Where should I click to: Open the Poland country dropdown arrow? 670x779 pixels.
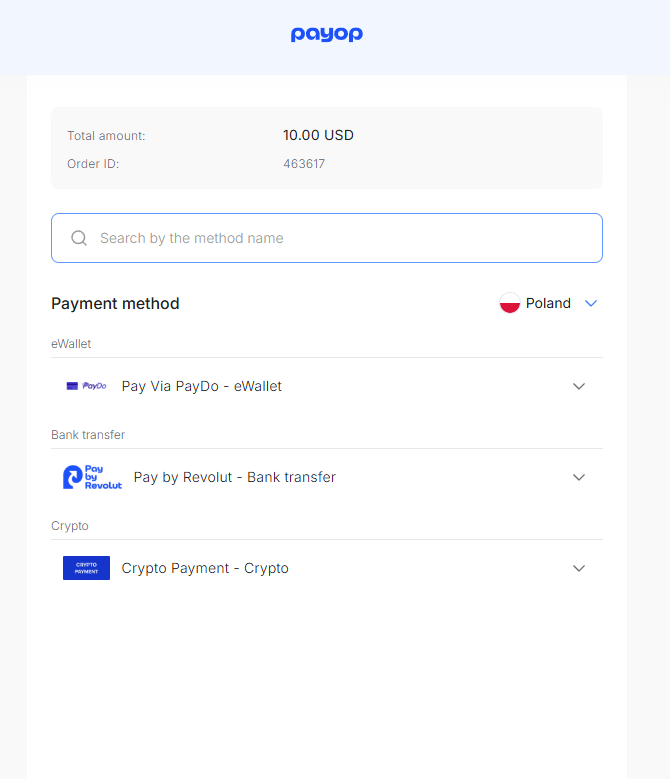591,303
